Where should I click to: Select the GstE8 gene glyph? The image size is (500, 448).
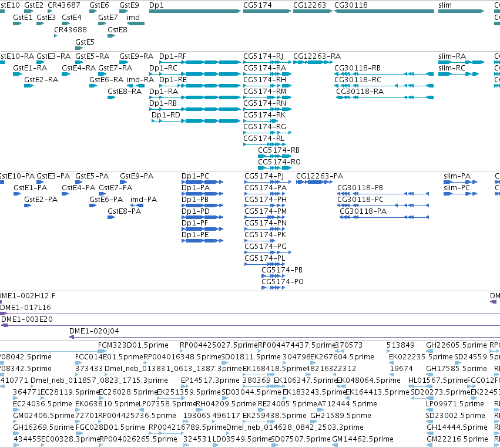coord(111,36)
